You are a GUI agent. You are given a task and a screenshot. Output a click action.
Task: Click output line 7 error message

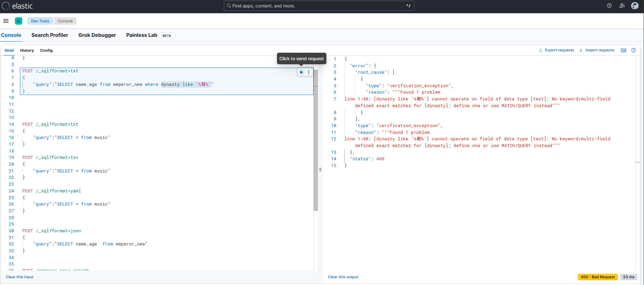point(477,102)
